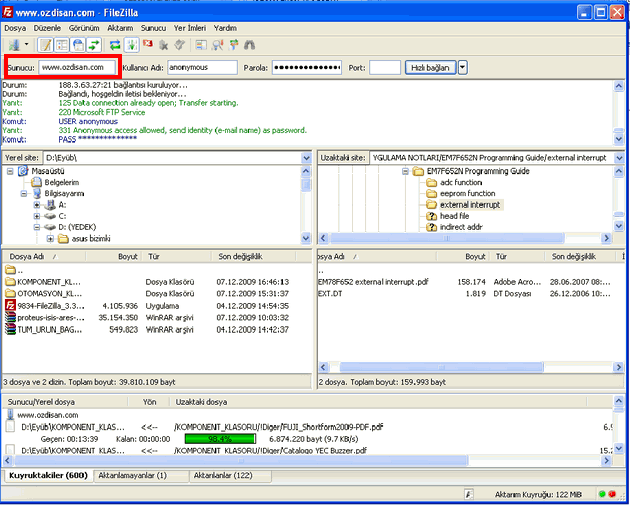Open the Uzaktaki site path dropdown
This screenshot has height=505, width=630.
619,158
